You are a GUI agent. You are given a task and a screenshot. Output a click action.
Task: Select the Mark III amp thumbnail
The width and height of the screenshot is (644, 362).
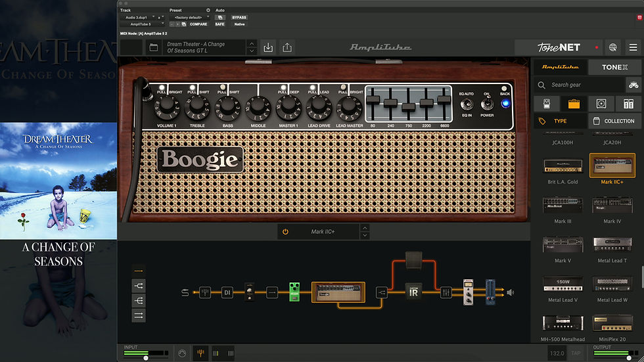[x=563, y=205]
